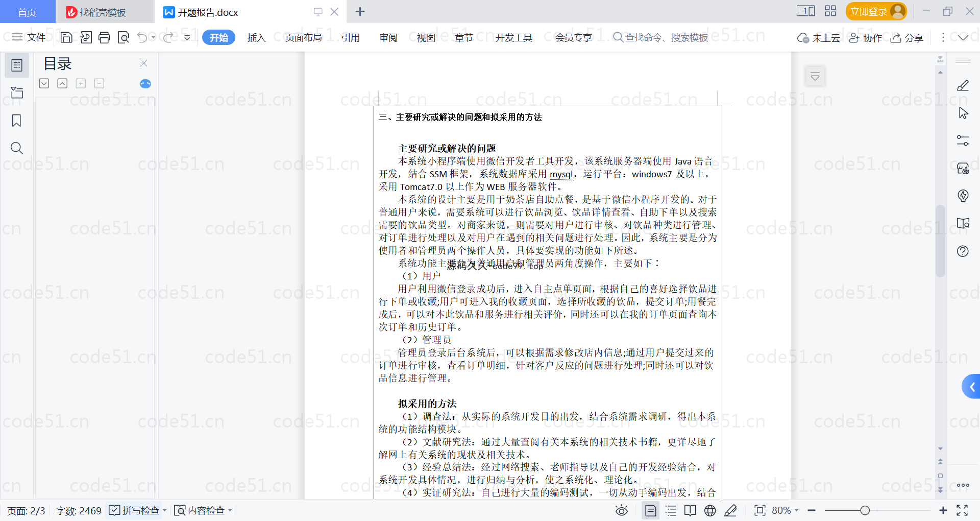Select the 开始 ribbon tab

[218, 37]
